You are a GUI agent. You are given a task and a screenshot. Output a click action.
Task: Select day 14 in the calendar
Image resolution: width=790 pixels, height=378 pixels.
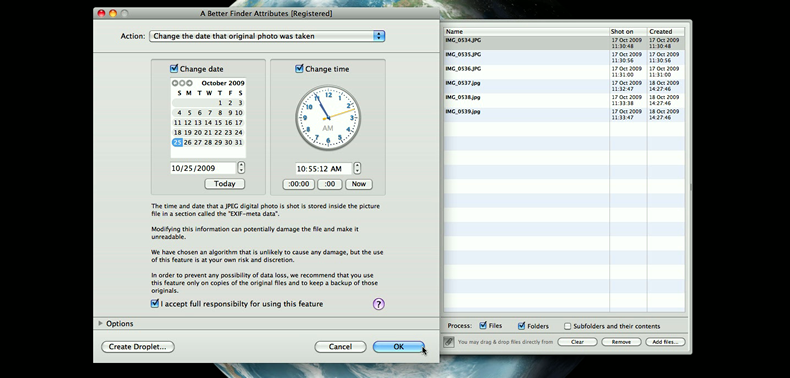click(x=208, y=122)
